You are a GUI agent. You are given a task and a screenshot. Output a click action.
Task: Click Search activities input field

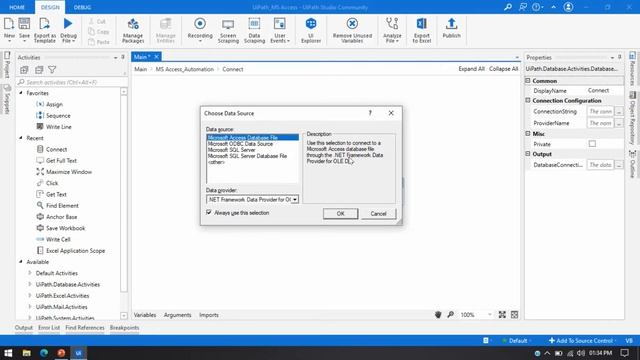pyautogui.click(x=72, y=82)
